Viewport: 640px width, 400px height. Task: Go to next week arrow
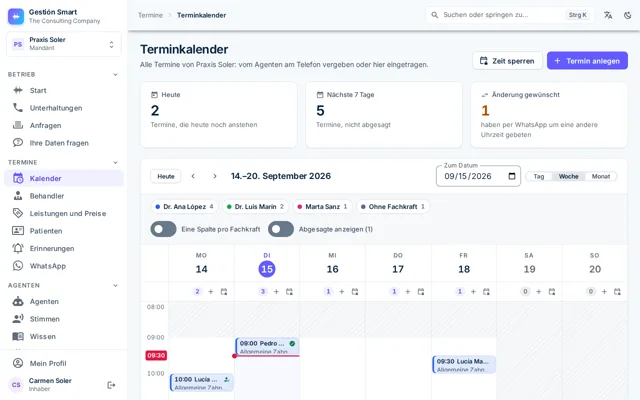point(215,176)
